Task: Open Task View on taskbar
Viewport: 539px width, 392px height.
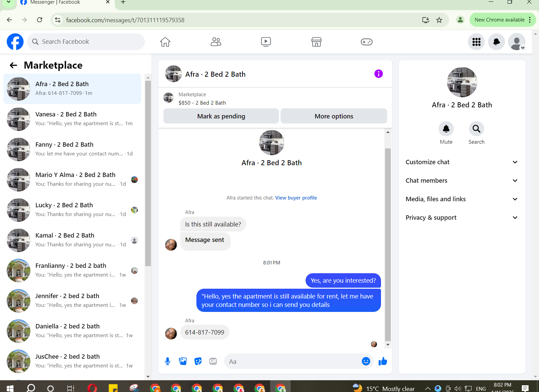Action: click(x=70, y=388)
